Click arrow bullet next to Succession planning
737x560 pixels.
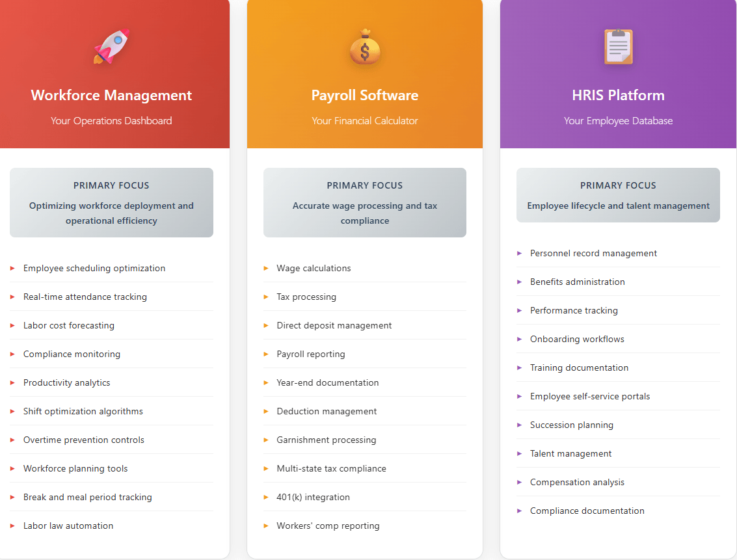click(x=519, y=425)
